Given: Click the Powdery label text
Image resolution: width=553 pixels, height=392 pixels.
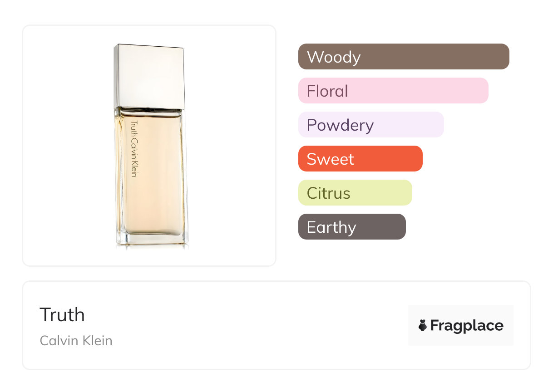Looking at the screenshot, I should coord(341,125).
